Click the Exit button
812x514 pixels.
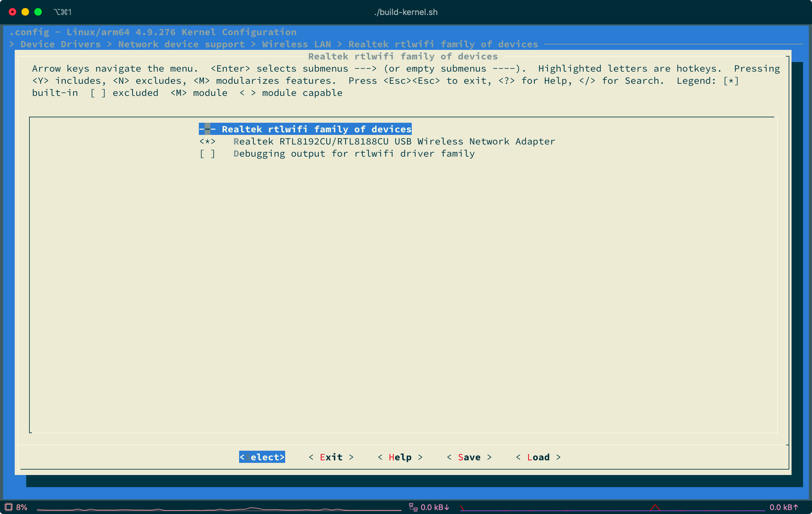331,457
